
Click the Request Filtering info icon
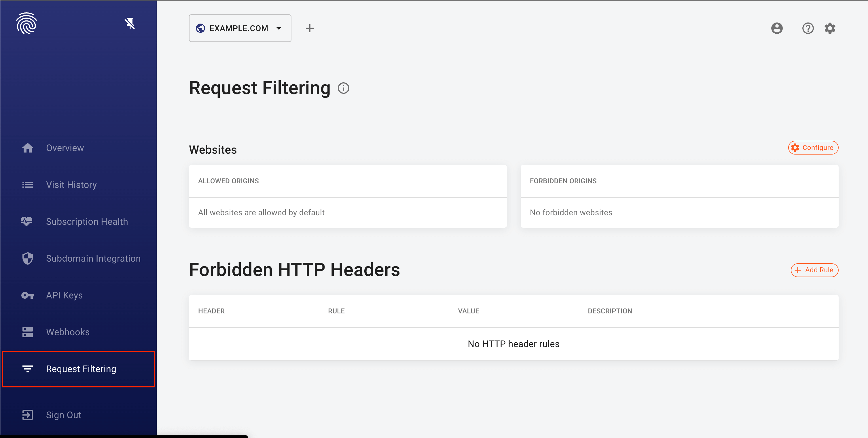click(x=343, y=88)
